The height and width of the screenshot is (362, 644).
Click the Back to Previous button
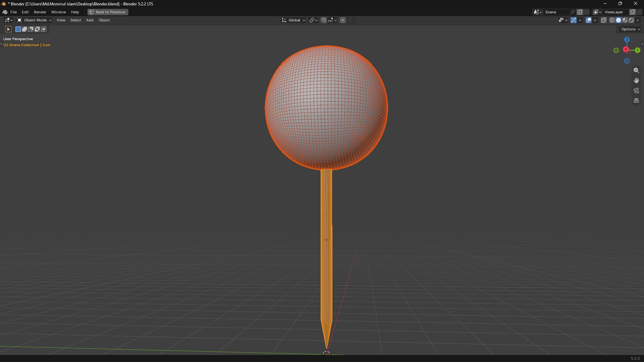pyautogui.click(x=108, y=12)
